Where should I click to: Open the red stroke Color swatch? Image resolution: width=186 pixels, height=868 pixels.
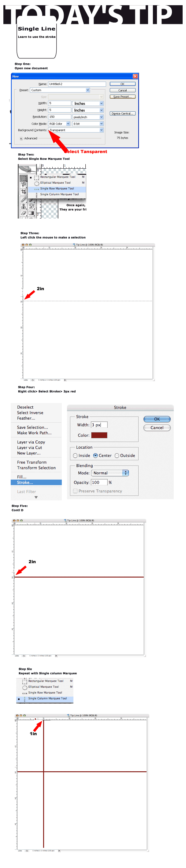tap(99, 435)
